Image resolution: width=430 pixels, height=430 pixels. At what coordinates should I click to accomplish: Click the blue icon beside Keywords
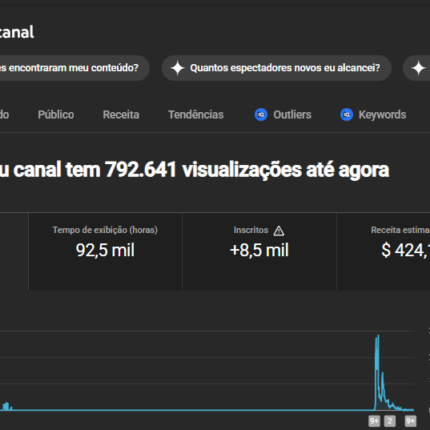[347, 115]
